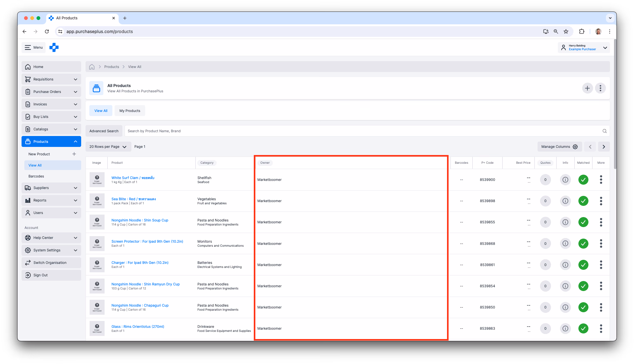
Task: Toggle matched checkmark for Shin Ramyun Dry Cup
Action: tap(583, 286)
